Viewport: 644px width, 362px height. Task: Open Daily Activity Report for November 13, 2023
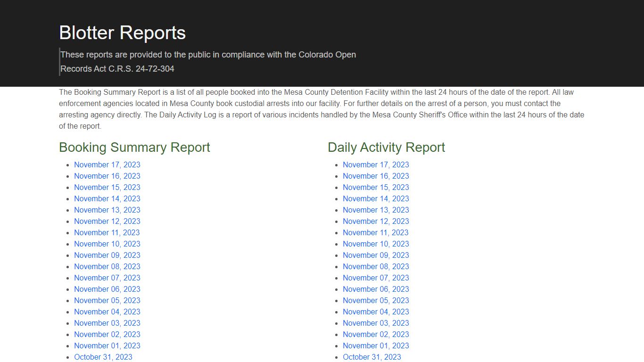(376, 210)
